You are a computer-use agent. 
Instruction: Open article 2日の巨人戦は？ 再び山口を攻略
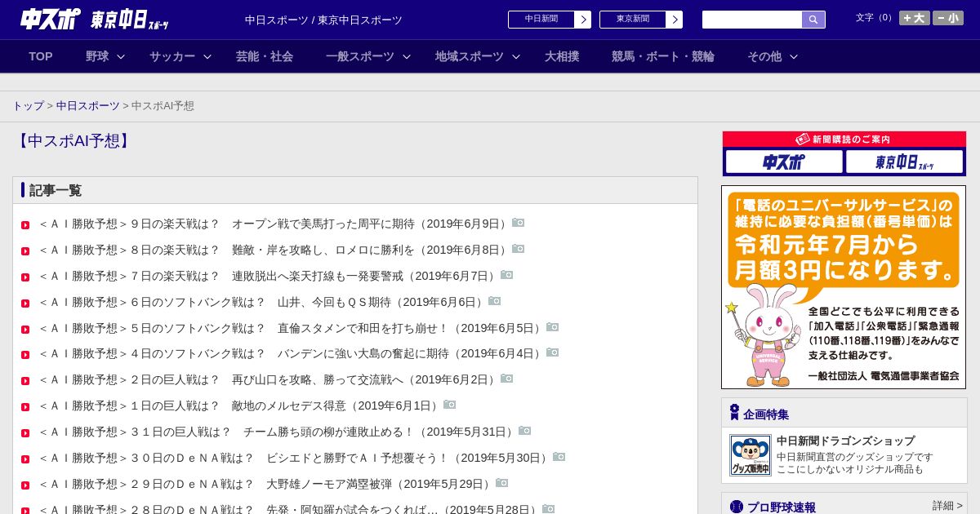269,379
